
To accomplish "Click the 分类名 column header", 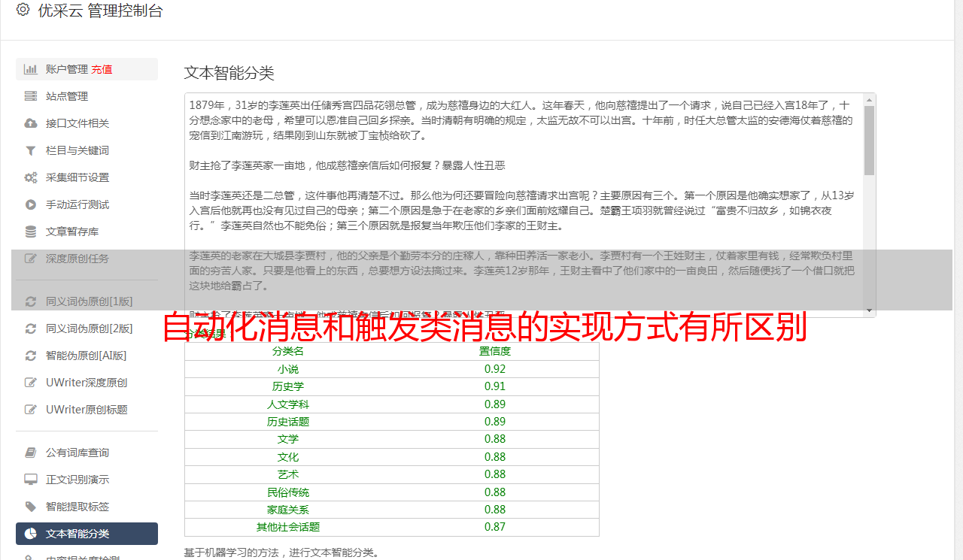I will pyautogui.click(x=288, y=351).
